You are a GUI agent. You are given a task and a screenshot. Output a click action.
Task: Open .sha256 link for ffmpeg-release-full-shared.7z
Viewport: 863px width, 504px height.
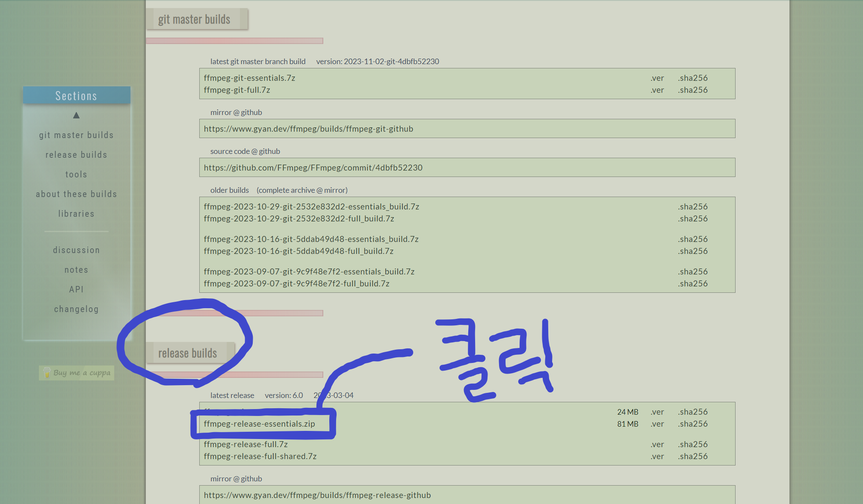point(693,456)
